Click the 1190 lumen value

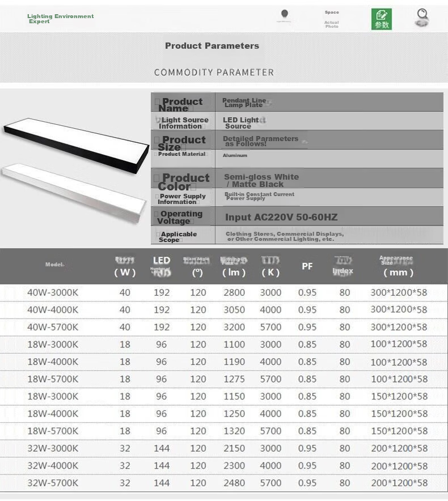click(234, 362)
